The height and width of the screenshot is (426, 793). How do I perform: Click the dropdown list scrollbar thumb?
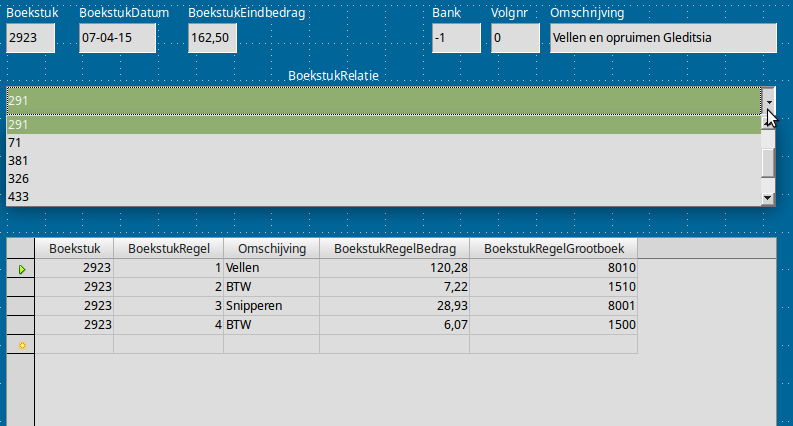768,162
